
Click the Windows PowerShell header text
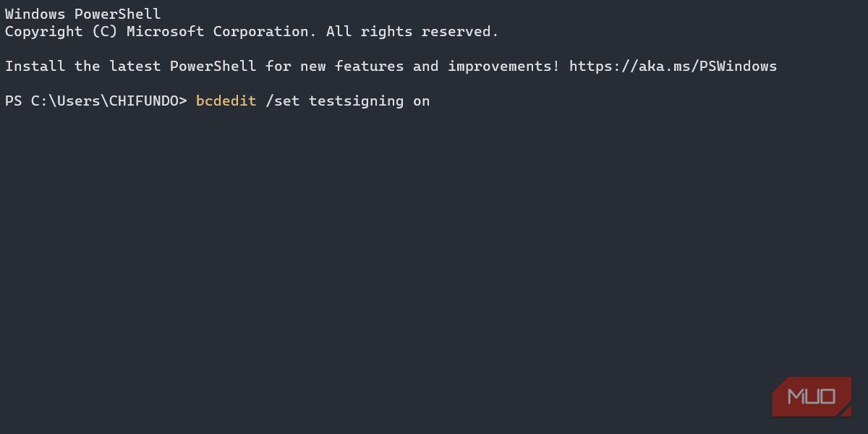coord(82,14)
